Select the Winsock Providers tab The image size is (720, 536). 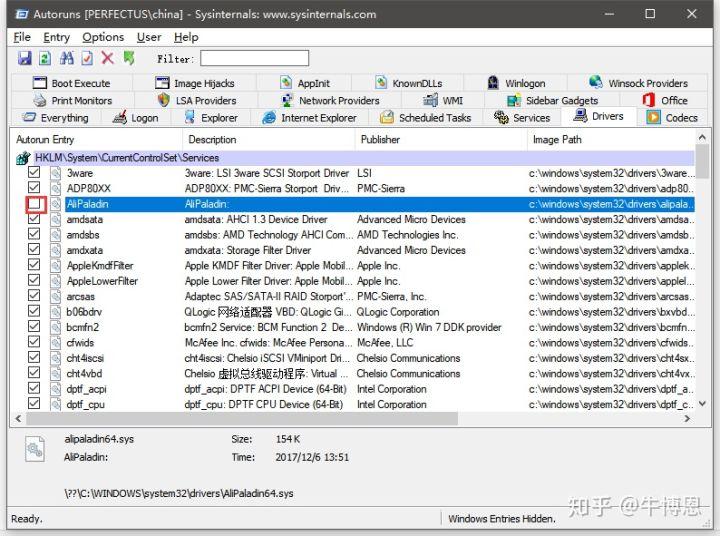[638, 83]
